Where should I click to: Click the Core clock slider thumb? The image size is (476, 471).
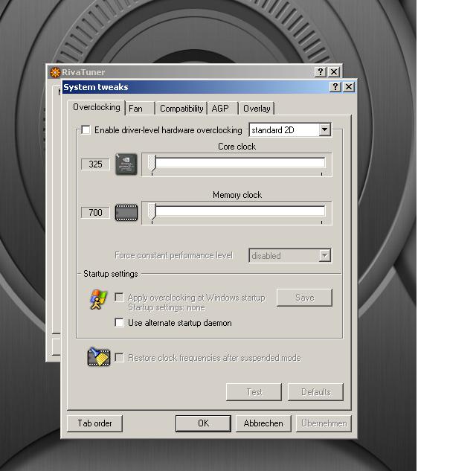pos(152,164)
